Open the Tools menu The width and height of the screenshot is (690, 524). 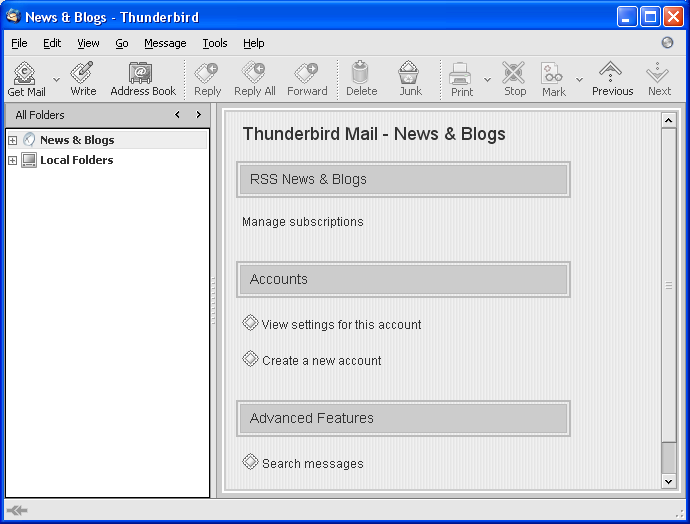coord(215,43)
